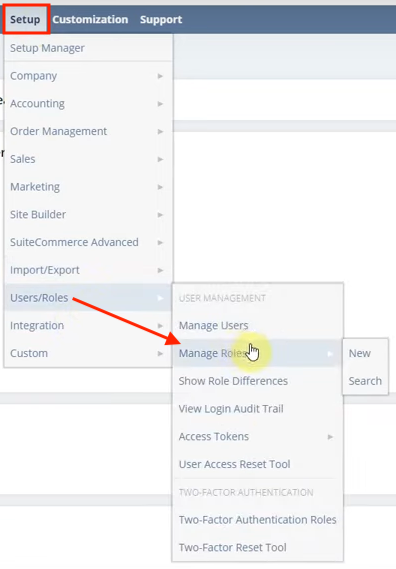Click the arrow beside Integration
Screen dimensions: 396x569
click(x=160, y=326)
